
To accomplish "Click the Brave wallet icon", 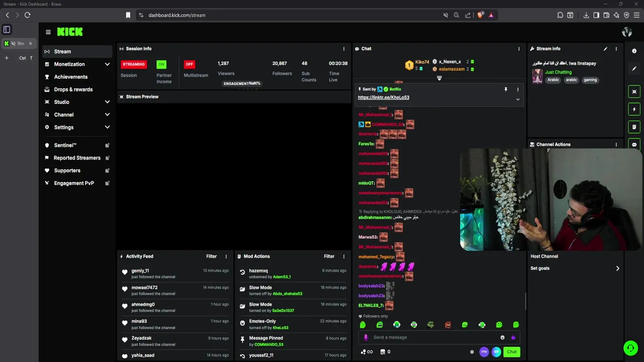I will 606,15.
